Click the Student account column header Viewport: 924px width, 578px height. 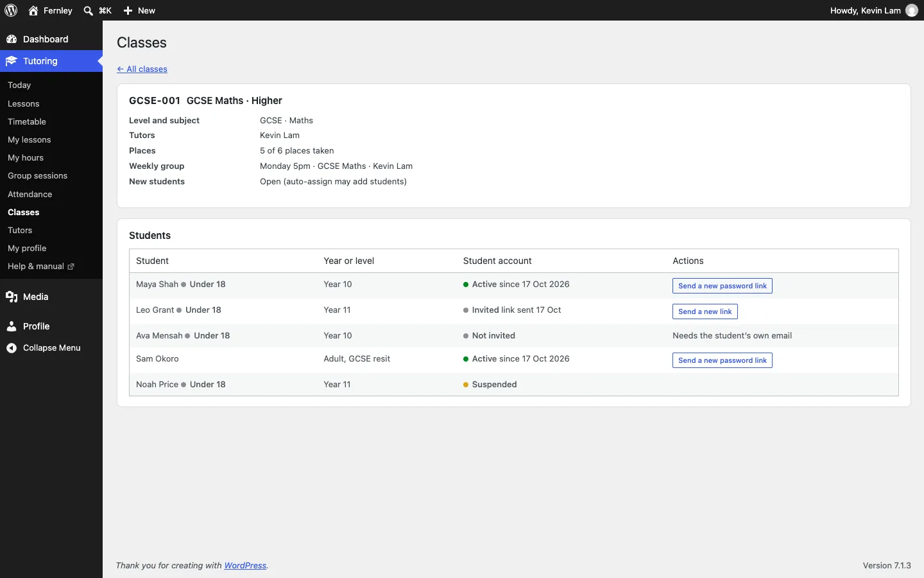pos(498,261)
